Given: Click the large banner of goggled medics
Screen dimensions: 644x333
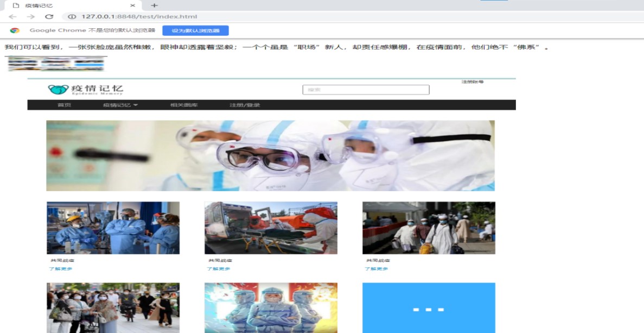Looking at the screenshot, I should (270, 155).
